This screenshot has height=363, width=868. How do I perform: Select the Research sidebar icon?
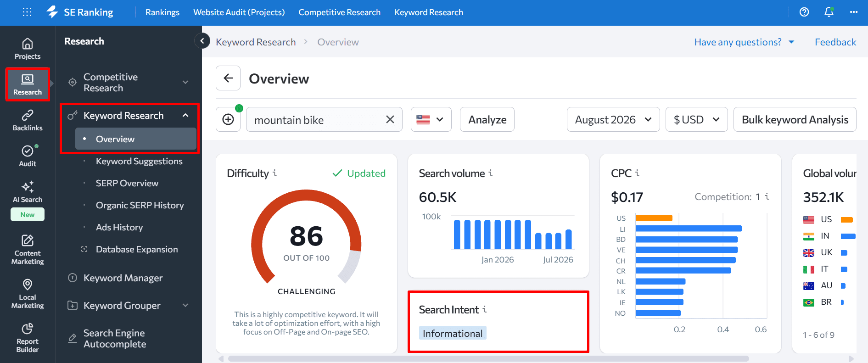tap(28, 84)
